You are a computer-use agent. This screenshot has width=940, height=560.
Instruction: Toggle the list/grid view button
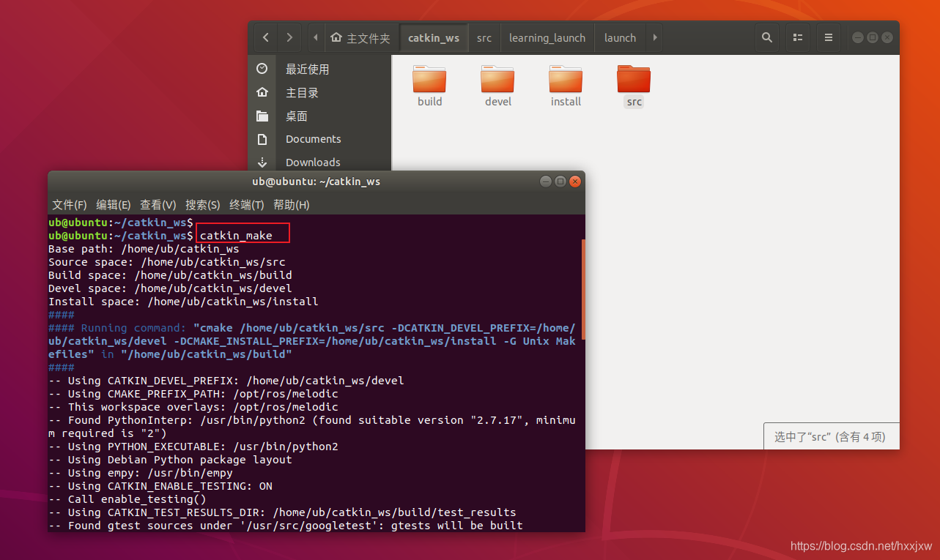[x=798, y=37]
